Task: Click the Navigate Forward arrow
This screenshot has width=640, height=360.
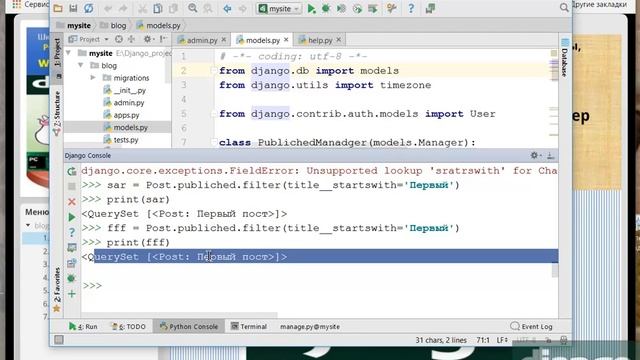Action: click(242, 8)
